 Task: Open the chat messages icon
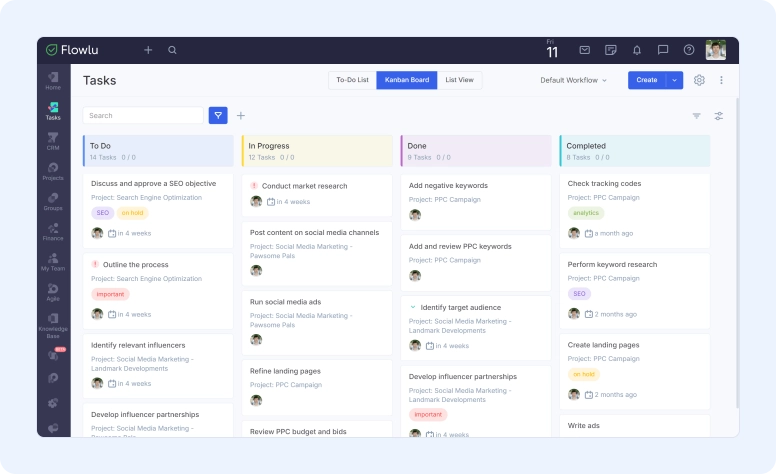pos(663,50)
